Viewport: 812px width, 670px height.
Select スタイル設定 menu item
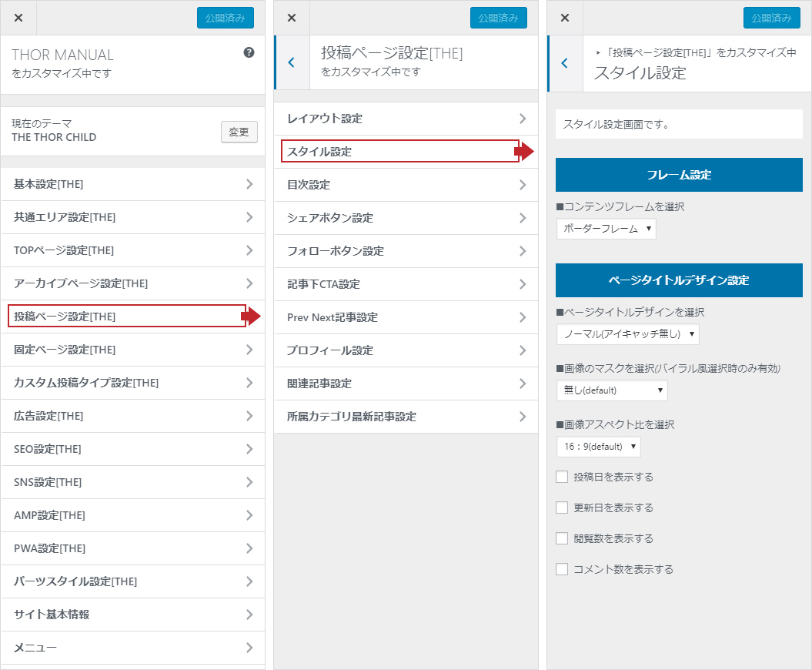(400, 152)
